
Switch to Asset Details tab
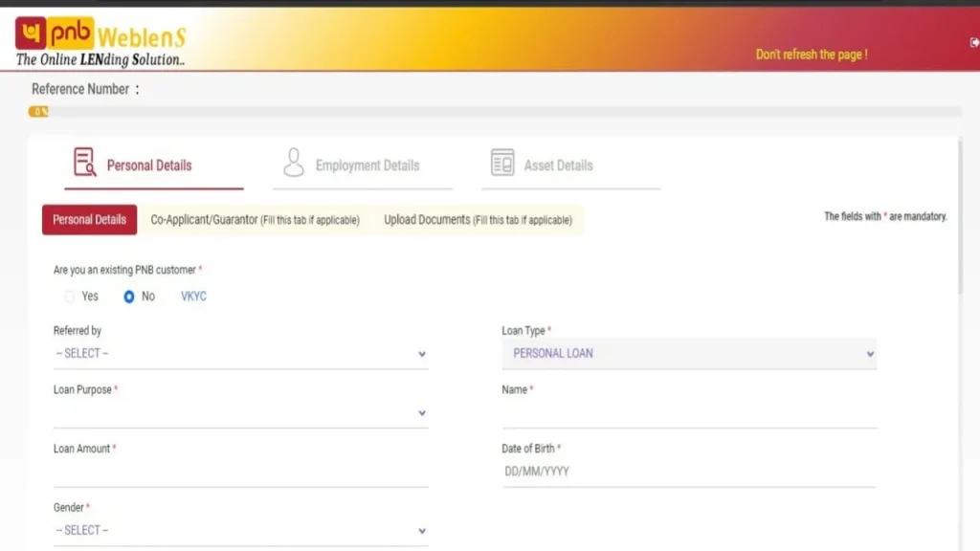point(558,165)
